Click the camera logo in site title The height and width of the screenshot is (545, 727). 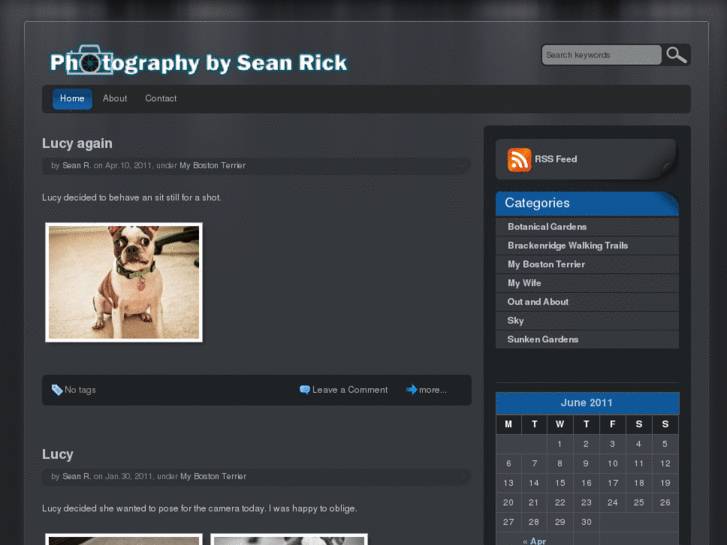pos(89,60)
